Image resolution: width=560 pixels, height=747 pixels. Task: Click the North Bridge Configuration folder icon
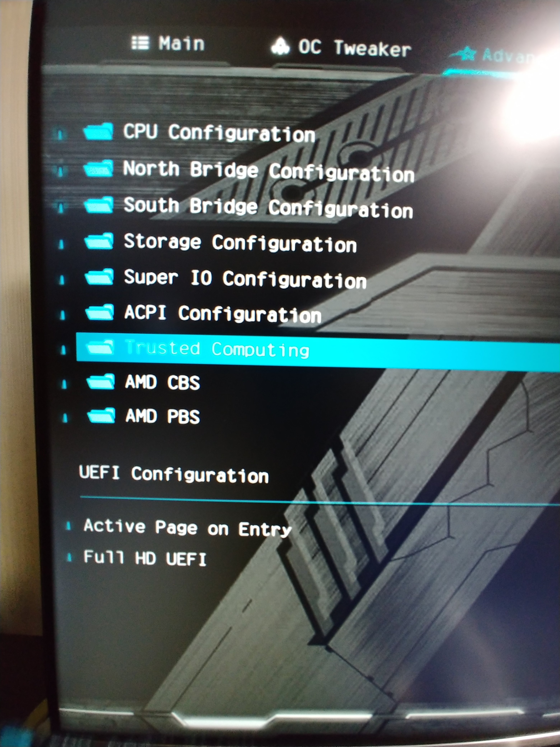click(98, 168)
